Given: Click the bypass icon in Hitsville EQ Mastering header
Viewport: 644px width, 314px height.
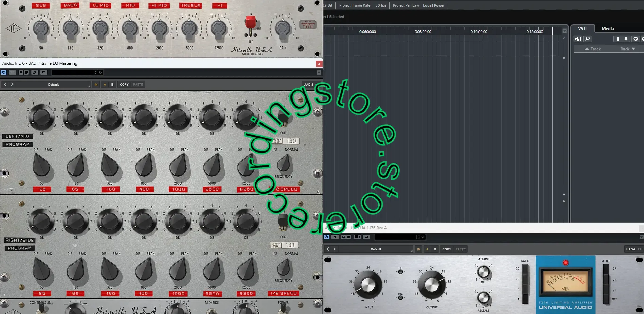Looking at the screenshot, I should point(12,72).
